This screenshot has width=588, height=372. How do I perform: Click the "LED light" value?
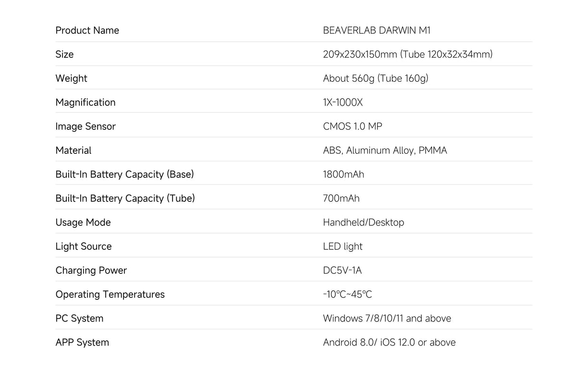click(343, 247)
